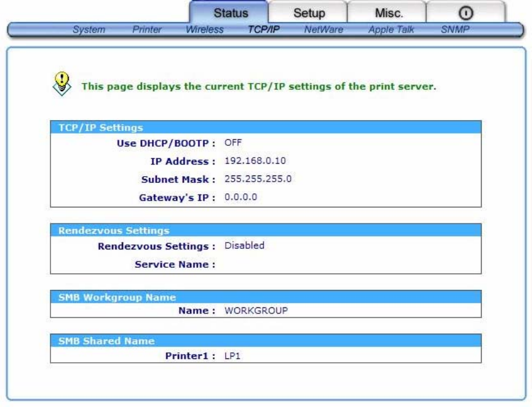Click the gateway value 0.0.0.0
This screenshot has width=532, height=407.
click(240, 197)
